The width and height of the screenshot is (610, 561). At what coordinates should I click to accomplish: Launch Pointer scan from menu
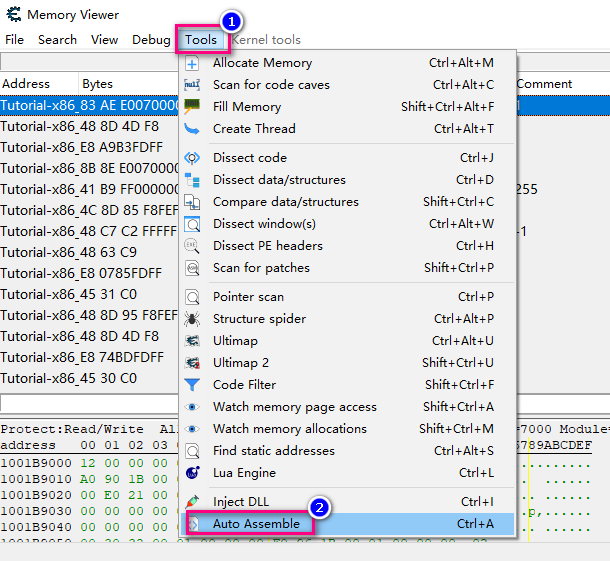pyautogui.click(x=347, y=297)
